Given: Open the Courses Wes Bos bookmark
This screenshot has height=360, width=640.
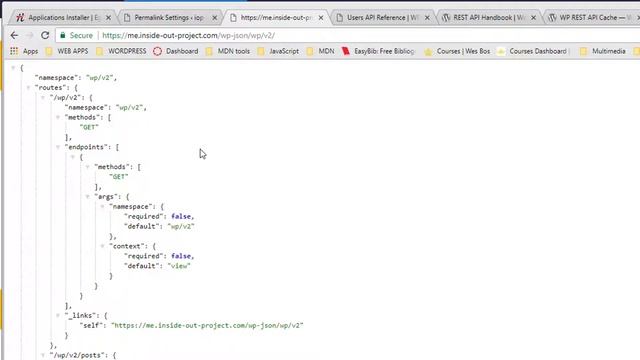Looking at the screenshot, I should tap(457, 51).
